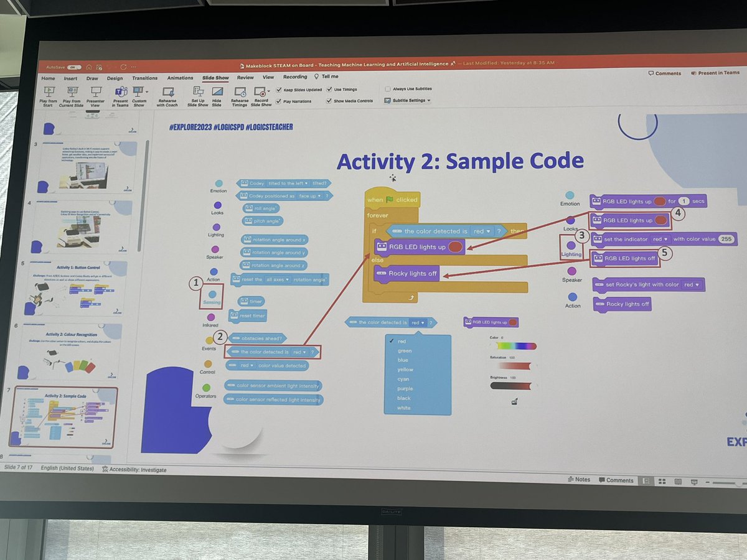Image resolution: width=747 pixels, height=560 pixels.
Task: Switch to Slide Sorter view icon
Action: pyautogui.click(x=662, y=481)
